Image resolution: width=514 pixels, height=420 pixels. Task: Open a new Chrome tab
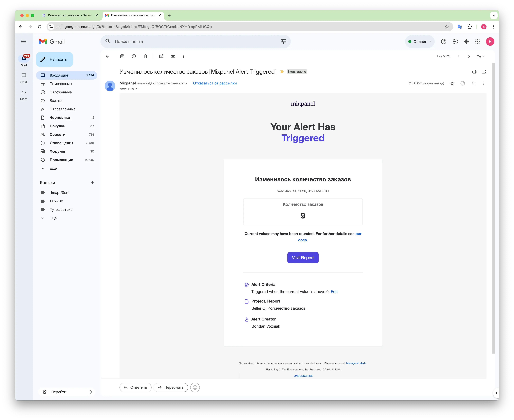pyautogui.click(x=169, y=15)
